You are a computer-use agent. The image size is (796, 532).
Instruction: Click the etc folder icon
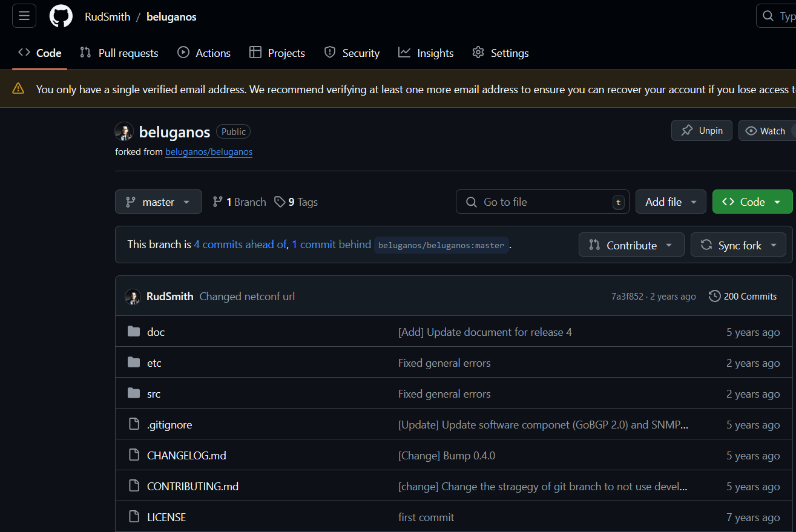tap(134, 363)
